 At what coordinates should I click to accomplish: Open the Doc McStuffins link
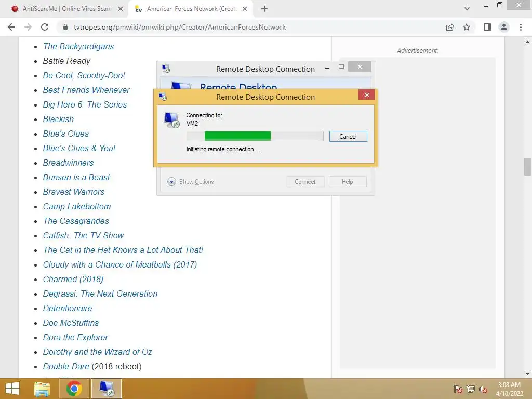pyautogui.click(x=71, y=323)
